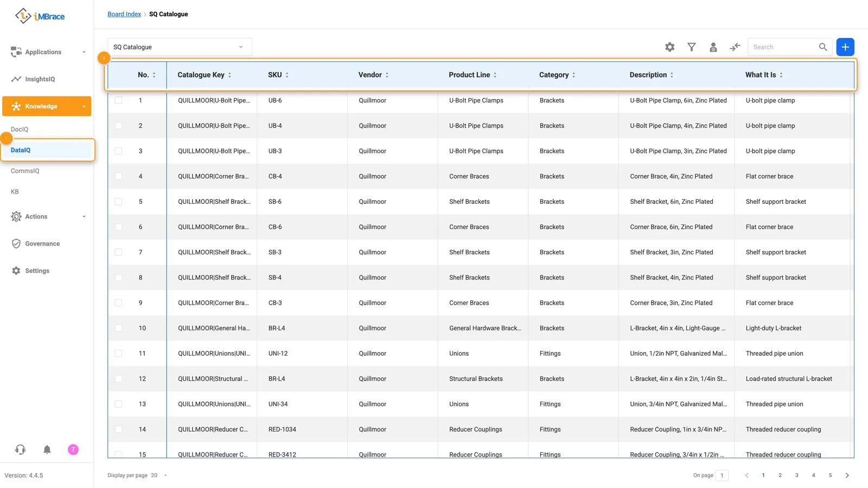Sort by What It Is column arrows
This screenshot has width=868, height=488.
781,75
